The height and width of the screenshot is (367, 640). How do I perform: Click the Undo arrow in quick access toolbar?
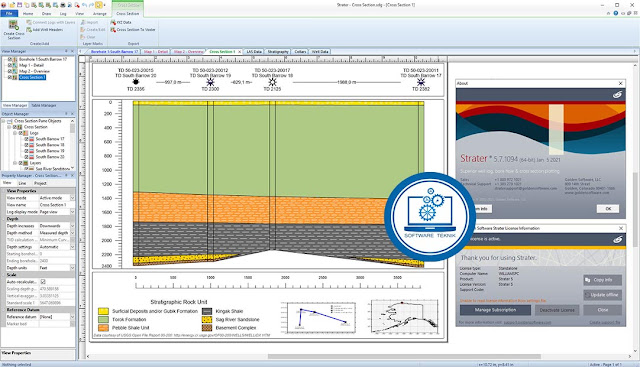tap(84, 5)
